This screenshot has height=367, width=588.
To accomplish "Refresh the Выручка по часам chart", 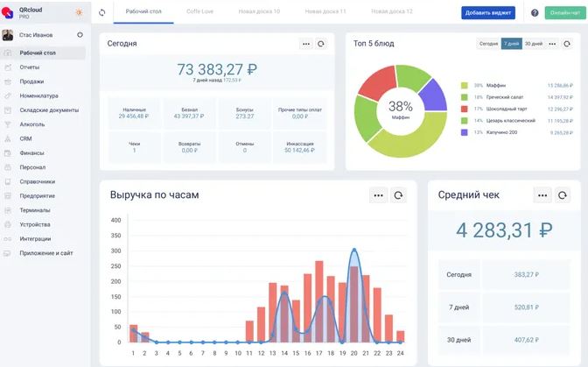I will pos(398,195).
